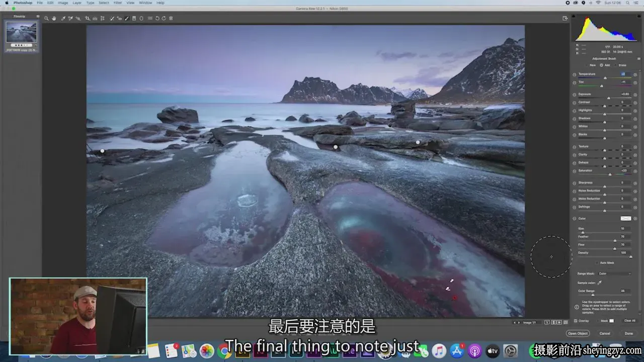Image resolution: width=644 pixels, height=362 pixels.
Task: Open the Window menu
Action: pos(145,3)
